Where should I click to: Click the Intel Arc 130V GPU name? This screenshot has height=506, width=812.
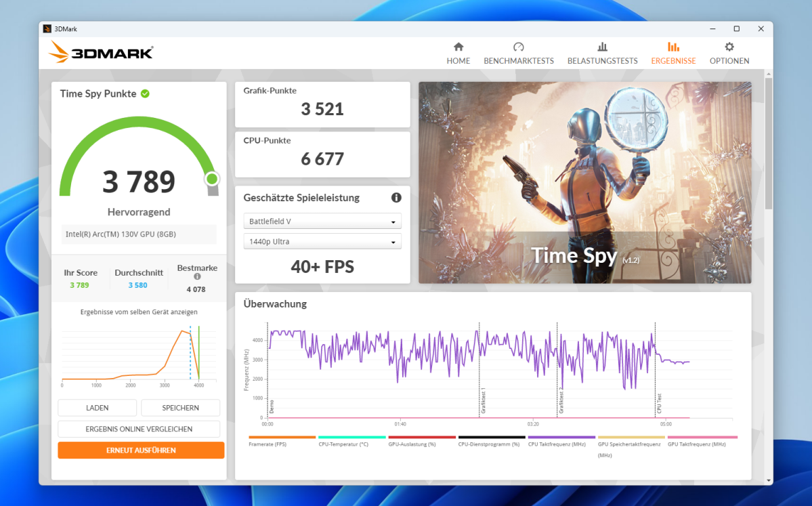[121, 234]
